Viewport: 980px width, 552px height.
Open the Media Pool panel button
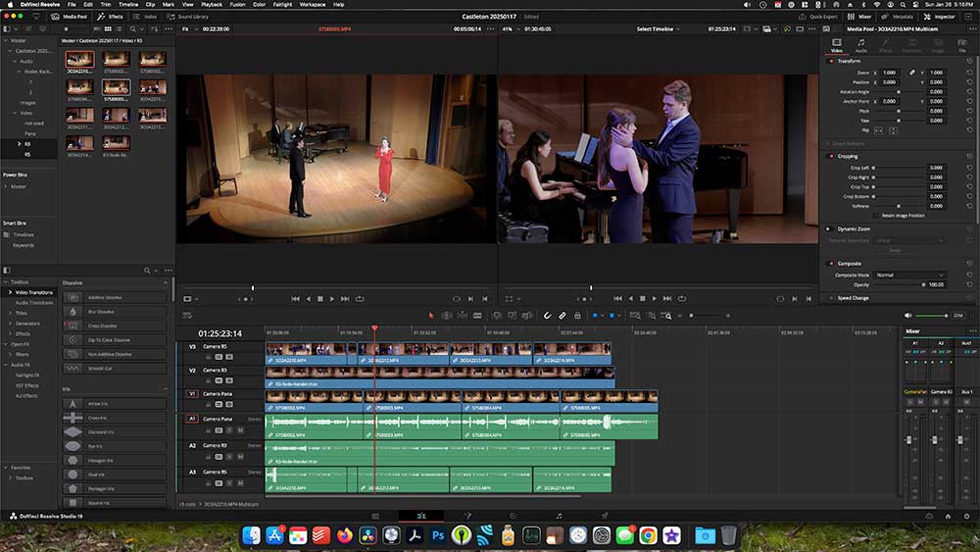(x=70, y=17)
